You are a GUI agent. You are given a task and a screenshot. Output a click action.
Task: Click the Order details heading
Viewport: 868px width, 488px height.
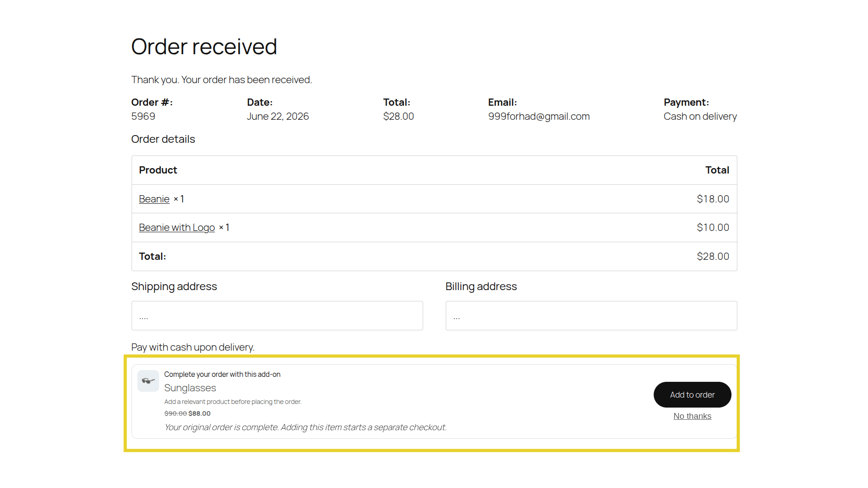tap(163, 139)
